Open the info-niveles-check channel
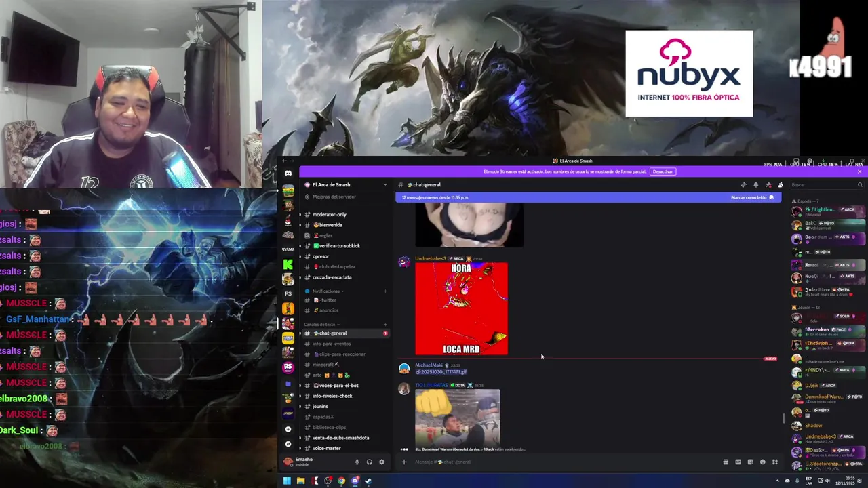Screen dimensions: 868x488 [332, 396]
